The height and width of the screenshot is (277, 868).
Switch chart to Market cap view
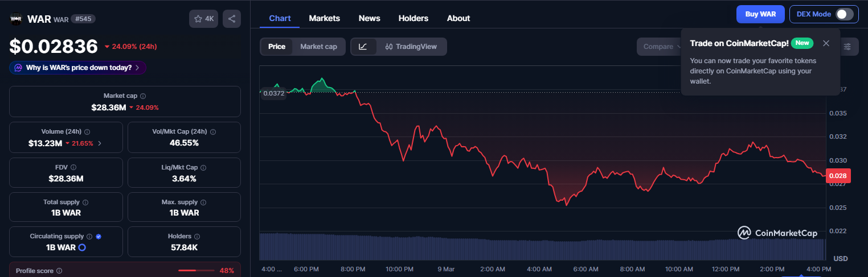318,47
